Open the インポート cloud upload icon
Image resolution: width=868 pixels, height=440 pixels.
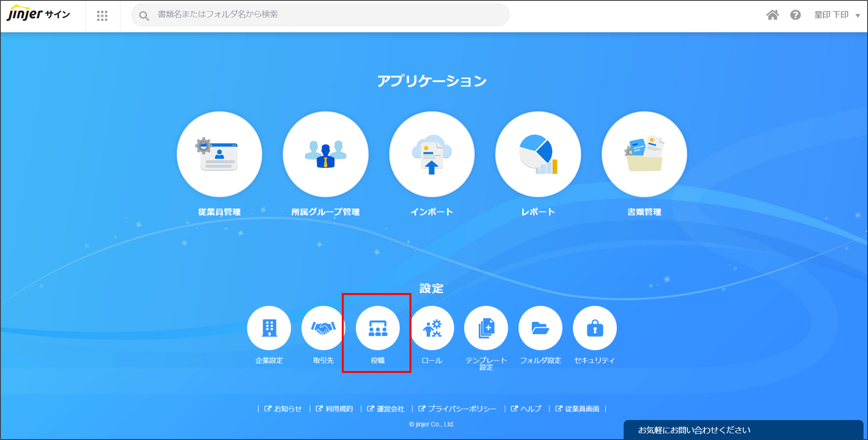pyautogui.click(x=432, y=154)
